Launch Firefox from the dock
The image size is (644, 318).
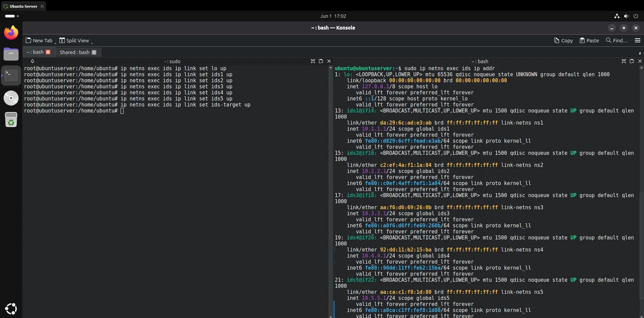pos(11,33)
